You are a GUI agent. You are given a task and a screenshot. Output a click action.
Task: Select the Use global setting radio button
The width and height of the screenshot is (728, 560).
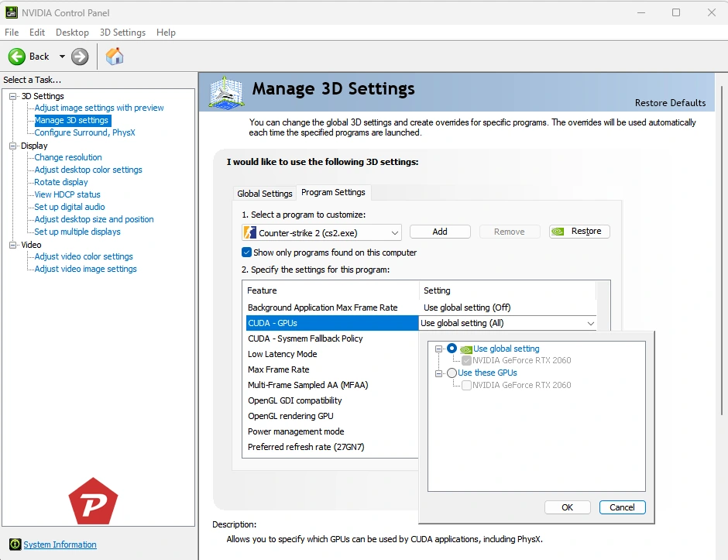(452, 349)
